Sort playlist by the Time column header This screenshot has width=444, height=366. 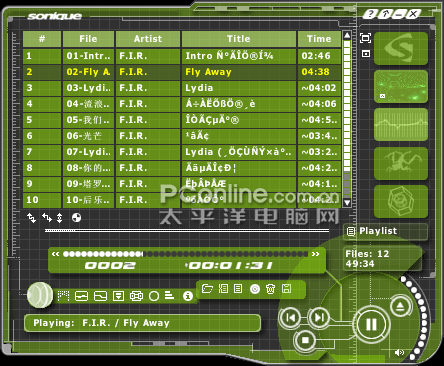pyautogui.click(x=319, y=39)
